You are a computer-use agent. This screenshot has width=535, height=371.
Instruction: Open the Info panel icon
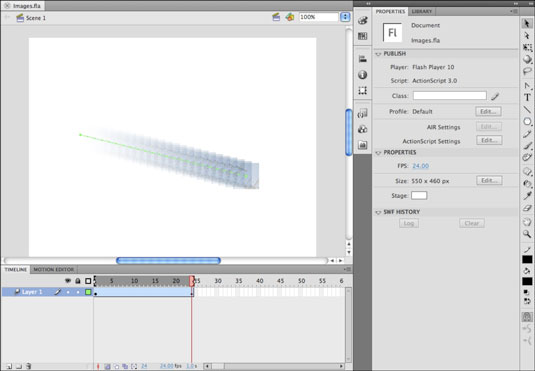coord(362,74)
